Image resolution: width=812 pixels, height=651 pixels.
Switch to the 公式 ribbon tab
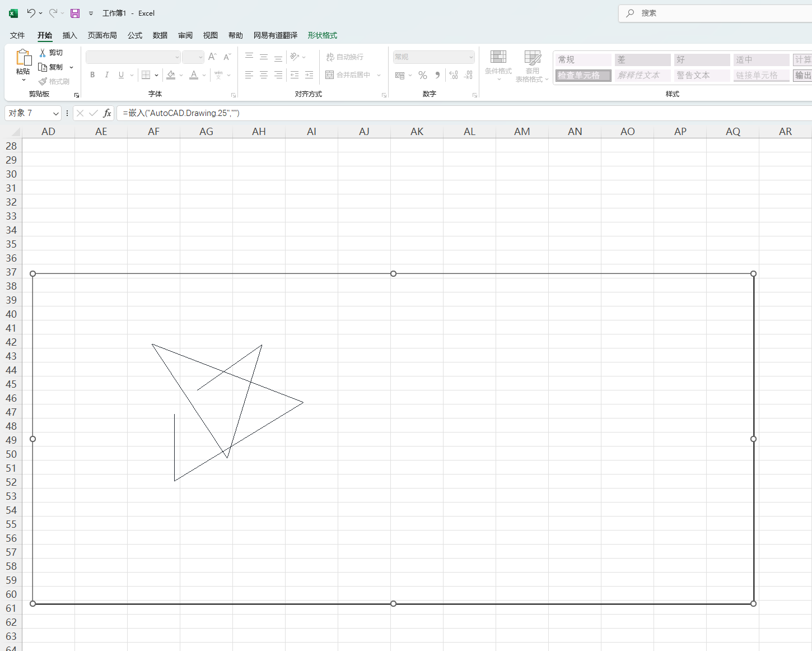[x=135, y=35]
